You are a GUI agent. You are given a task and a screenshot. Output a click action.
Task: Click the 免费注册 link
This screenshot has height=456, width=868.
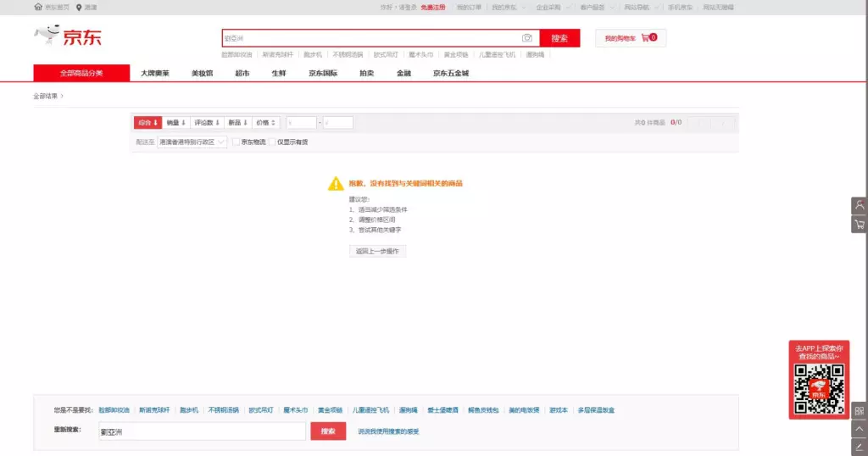[432, 7]
